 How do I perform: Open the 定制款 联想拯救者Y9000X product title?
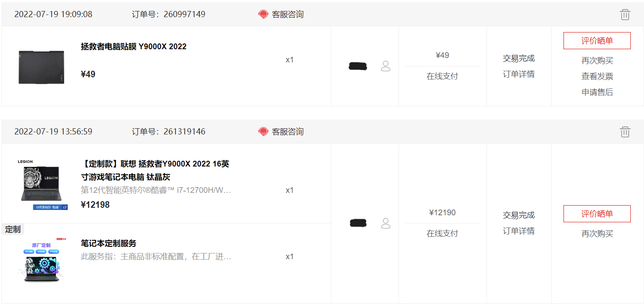(x=155, y=170)
